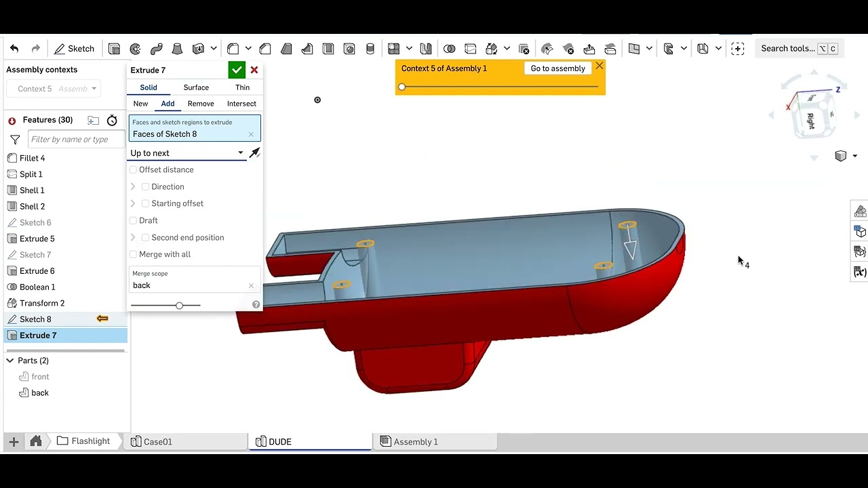Select the Remove operation option
This screenshot has height=488, width=868.
(201, 104)
